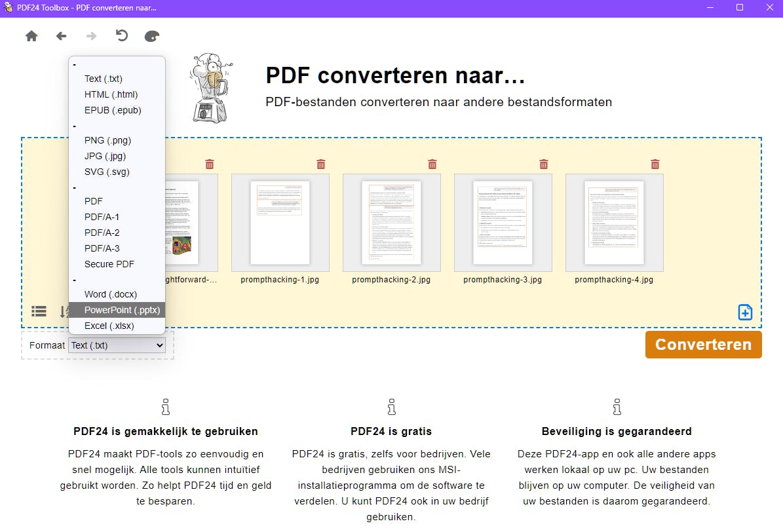The image size is (783, 532).
Task: Pick Word (.docx) output format
Action: (117, 294)
